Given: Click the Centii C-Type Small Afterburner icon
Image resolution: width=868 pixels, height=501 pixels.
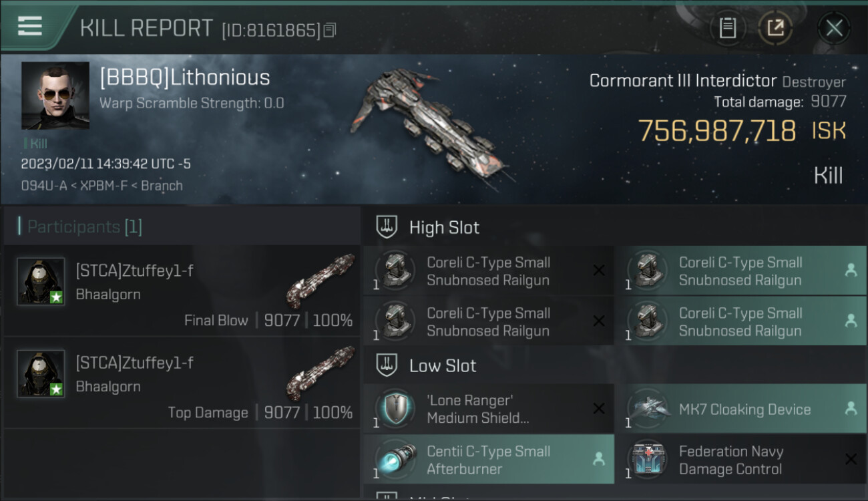Looking at the screenshot, I should [x=395, y=460].
